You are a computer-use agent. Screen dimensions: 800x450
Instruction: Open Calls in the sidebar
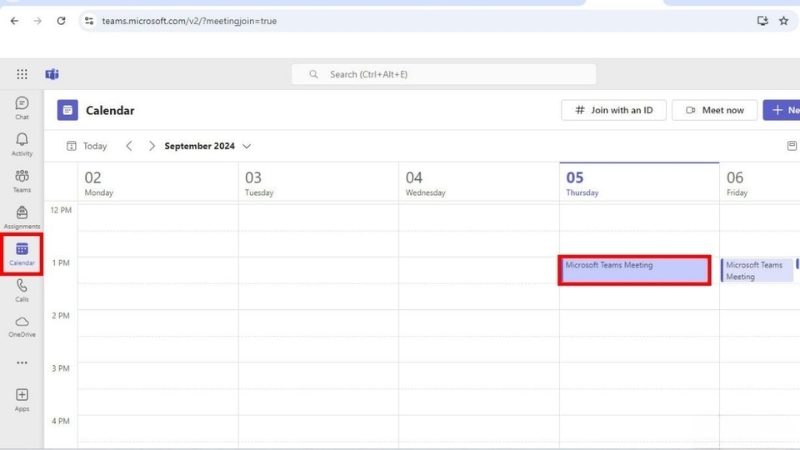[22, 291]
